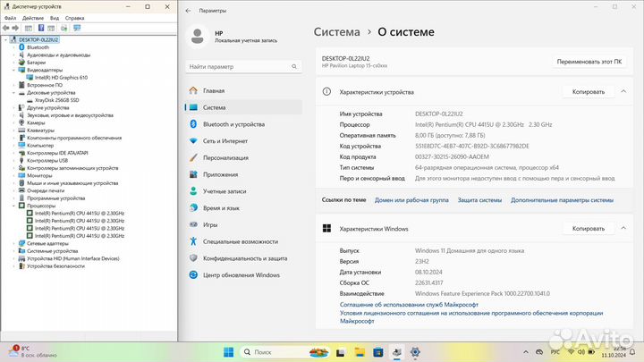Open Дополнительные параметры системы link
644x362 pixels.
(562, 200)
